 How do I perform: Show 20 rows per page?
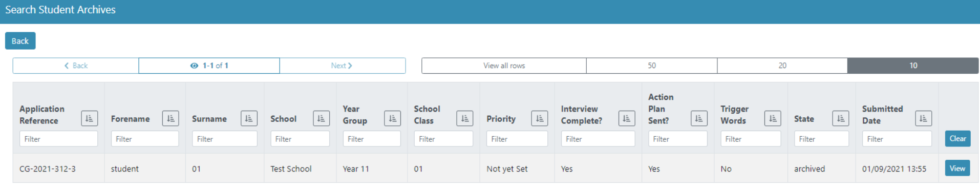pos(782,66)
